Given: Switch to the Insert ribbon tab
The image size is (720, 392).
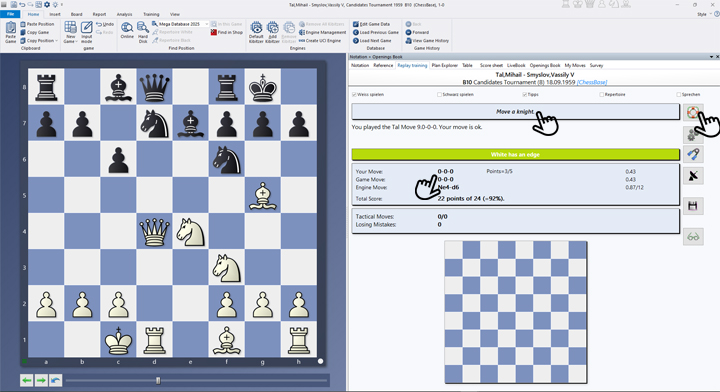Looking at the screenshot, I should [x=55, y=14].
